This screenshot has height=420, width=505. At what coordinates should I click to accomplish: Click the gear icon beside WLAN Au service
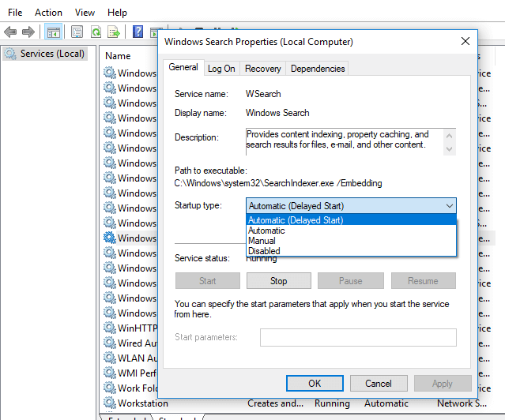tap(110, 358)
